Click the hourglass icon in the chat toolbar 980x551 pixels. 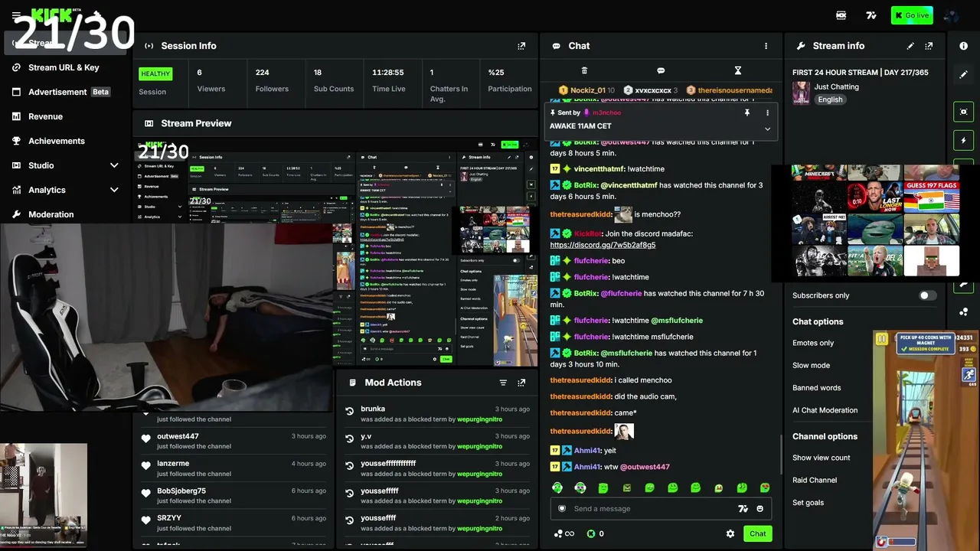point(738,70)
